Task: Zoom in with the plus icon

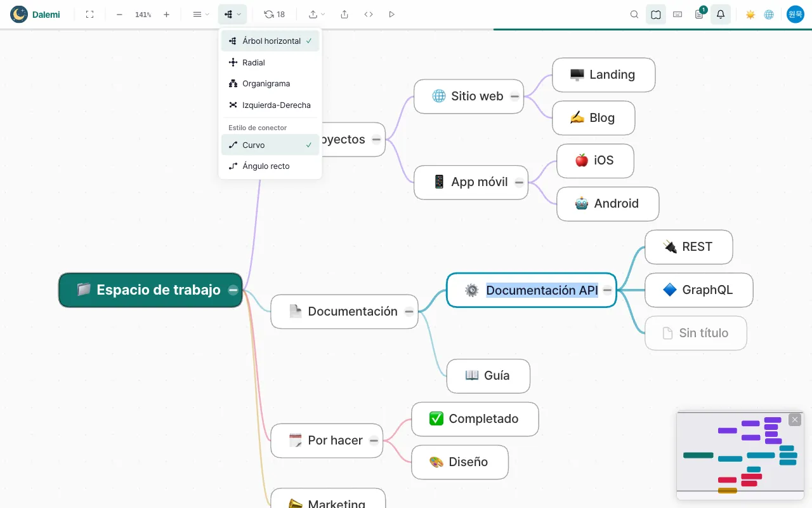Action: tap(166, 14)
